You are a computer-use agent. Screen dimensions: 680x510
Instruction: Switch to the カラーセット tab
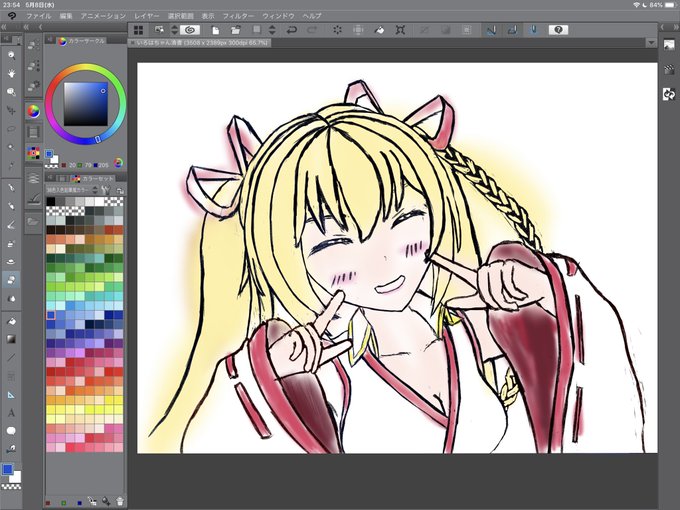pyautogui.click(x=93, y=178)
